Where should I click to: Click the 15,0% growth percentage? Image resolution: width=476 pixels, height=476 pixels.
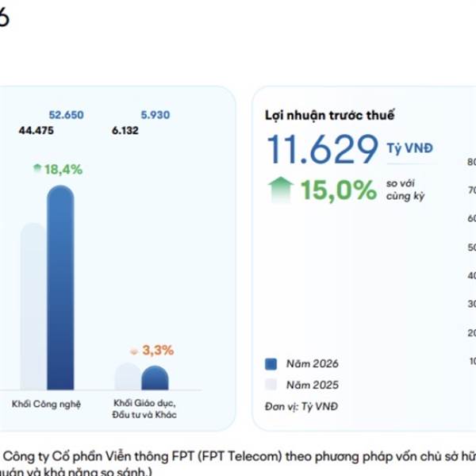(337, 190)
